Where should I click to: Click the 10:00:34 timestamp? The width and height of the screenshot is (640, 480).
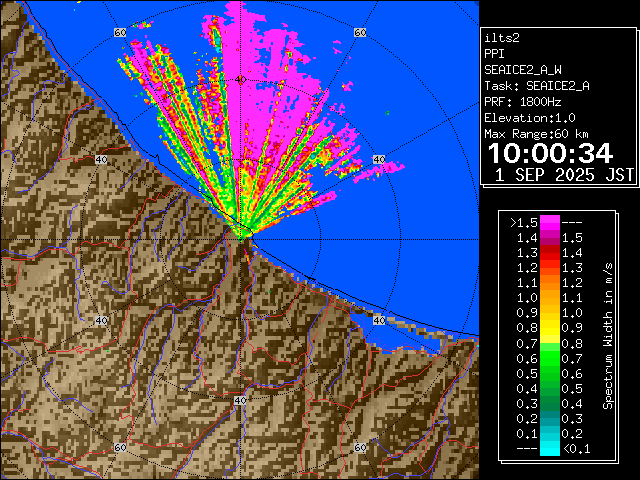click(x=551, y=153)
